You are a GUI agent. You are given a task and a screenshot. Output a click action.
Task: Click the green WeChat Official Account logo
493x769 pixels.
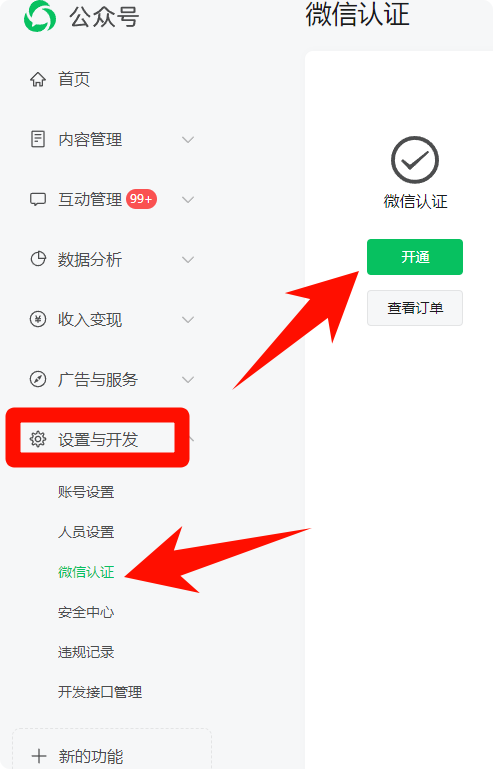40,16
